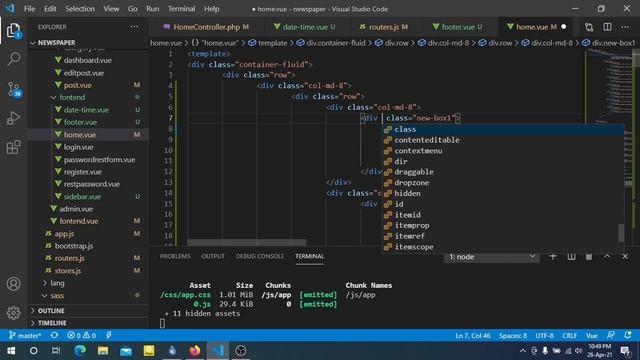Screen dimensions: 640x360
Task: Open stores.js file in Explorer
Action: click(68, 271)
